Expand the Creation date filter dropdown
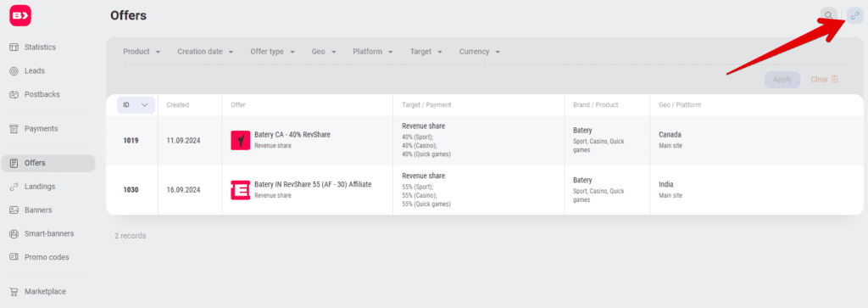The image size is (868, 308). point(205,52)
